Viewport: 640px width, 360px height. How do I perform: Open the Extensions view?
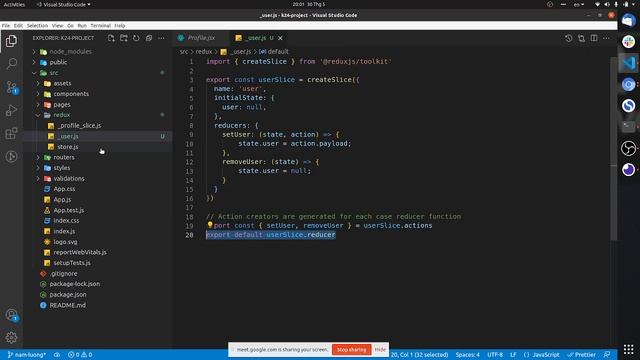(x=11, y=133)
